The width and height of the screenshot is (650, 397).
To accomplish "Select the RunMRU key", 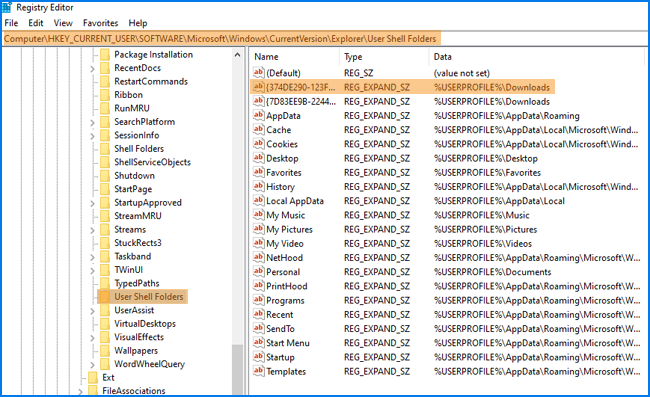I will tap(132, 108).
